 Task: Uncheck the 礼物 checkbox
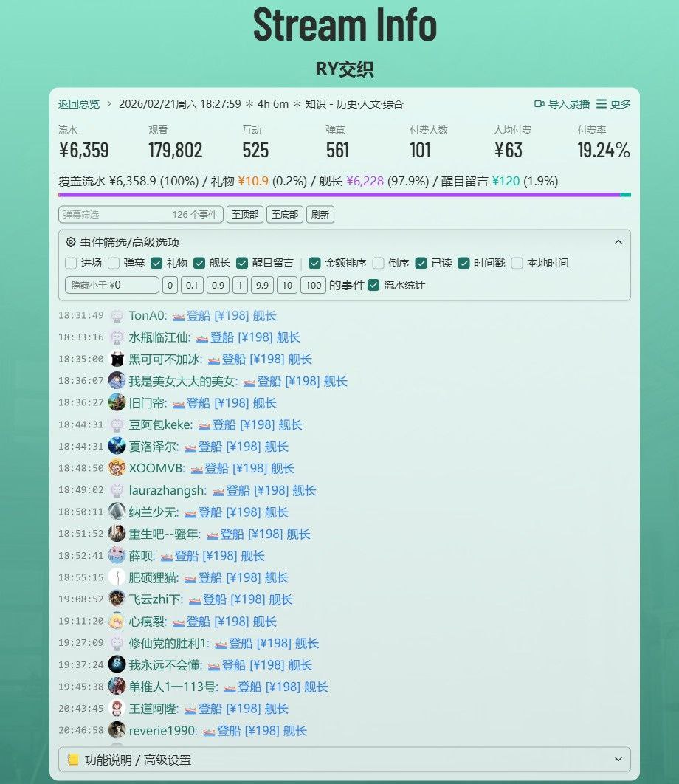coord(156,263)
